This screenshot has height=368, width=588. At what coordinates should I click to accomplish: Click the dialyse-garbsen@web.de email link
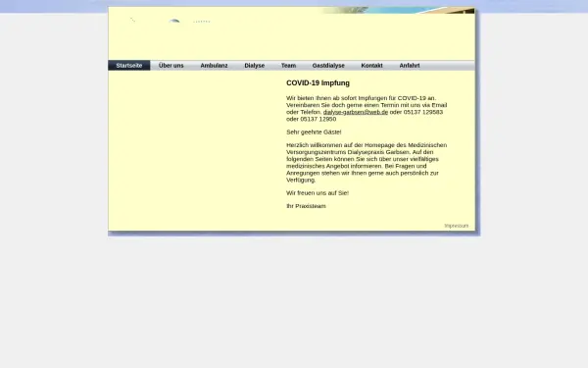pos(356,112)
